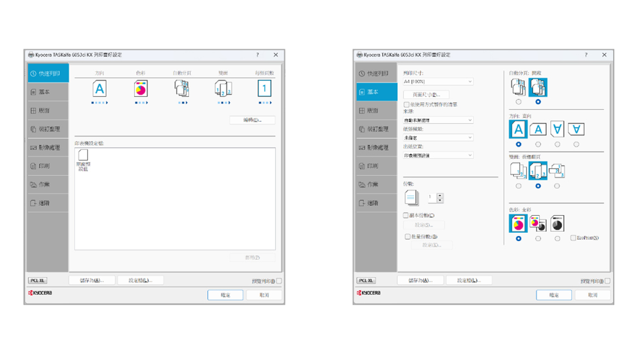Select the 方向 orientation A icon
This screenshot has width=644, height=354.
100,89
